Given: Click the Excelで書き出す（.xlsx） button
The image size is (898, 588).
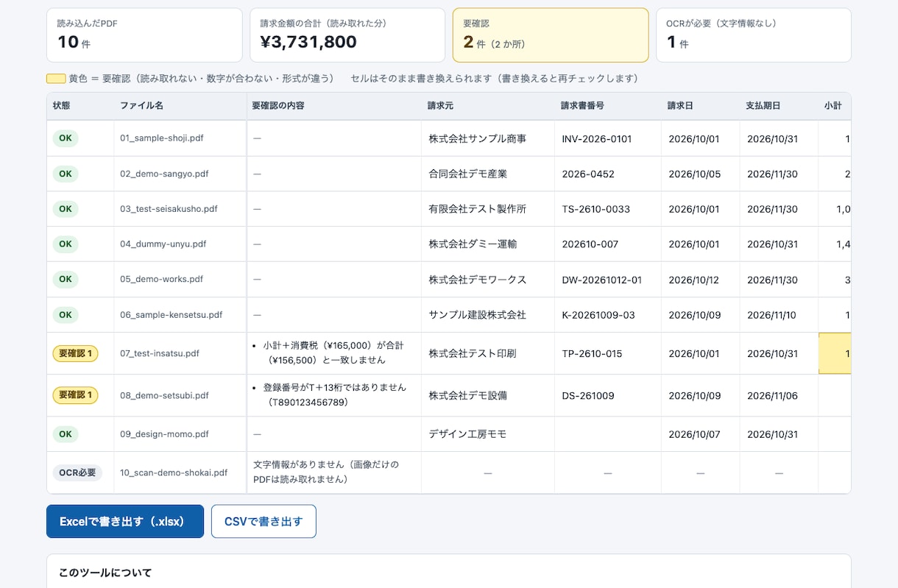Looking at the screenshot, I should tap(125, 521).
